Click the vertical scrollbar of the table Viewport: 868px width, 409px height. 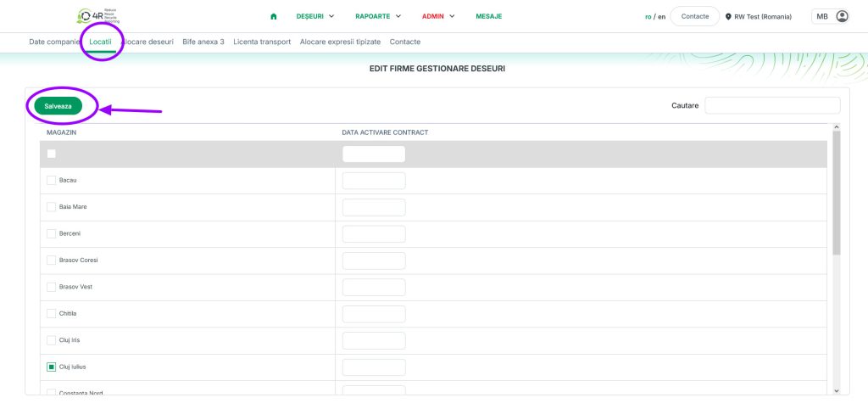point(837,204)
